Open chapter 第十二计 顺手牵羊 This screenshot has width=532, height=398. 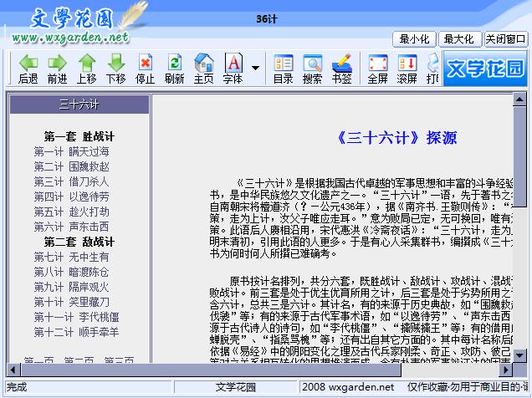[76, 332]
